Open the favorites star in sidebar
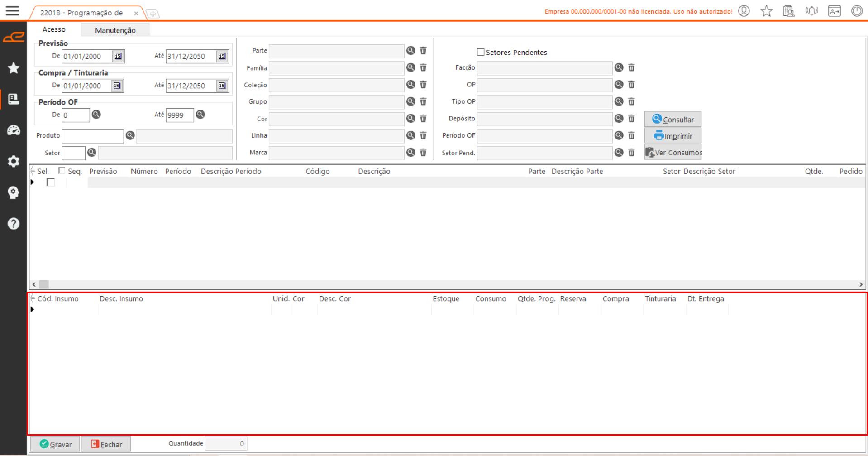Screen dimensions: 868x456 click(14, 68)
